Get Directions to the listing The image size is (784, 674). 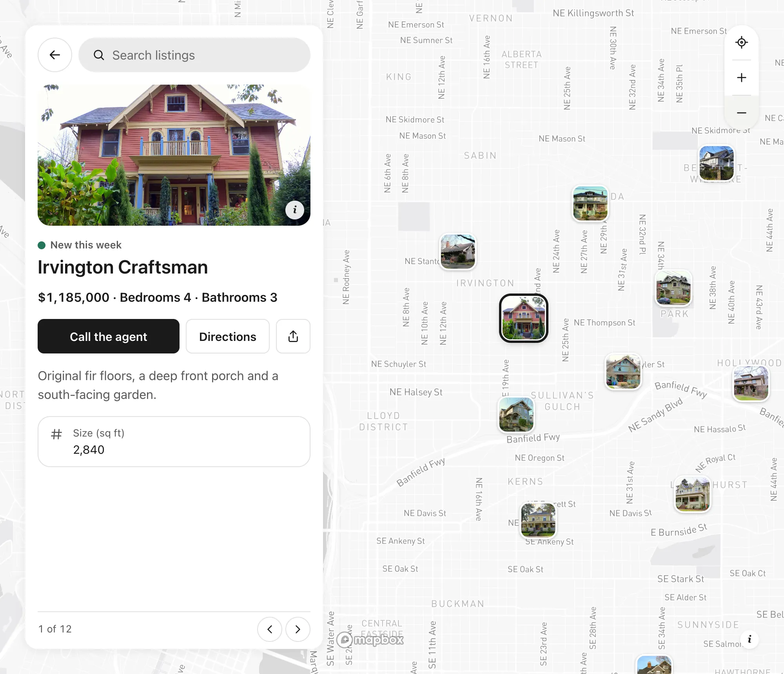click(x=228, y=336)
